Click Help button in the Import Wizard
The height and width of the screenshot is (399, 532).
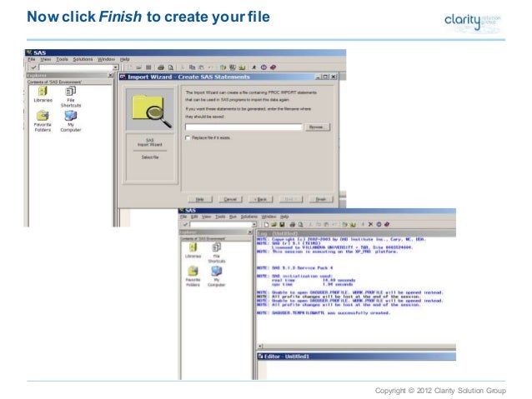200,199
